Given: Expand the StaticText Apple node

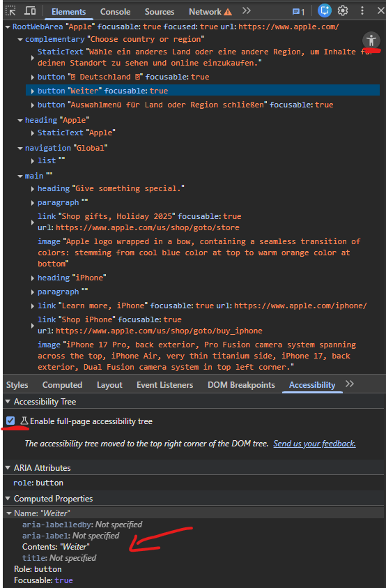Looking at the screenshot, I should pyautogui.click(x=33, y=133).
